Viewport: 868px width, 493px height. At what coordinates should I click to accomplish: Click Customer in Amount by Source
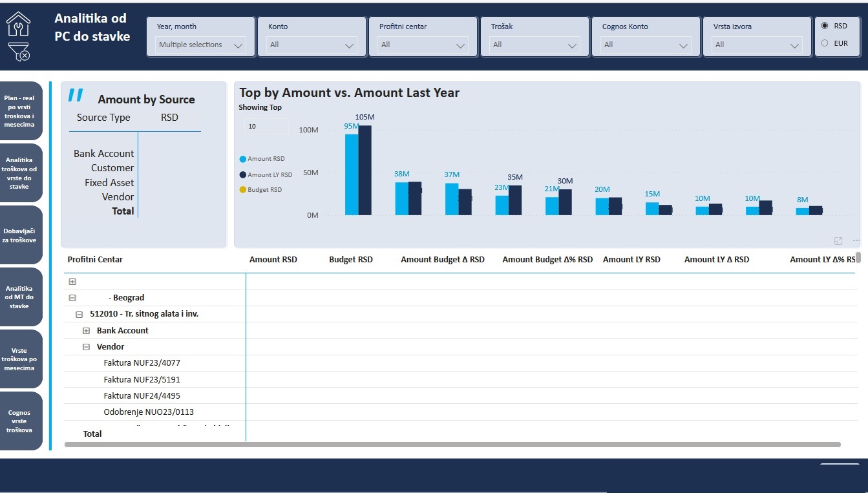coord(112,168)
